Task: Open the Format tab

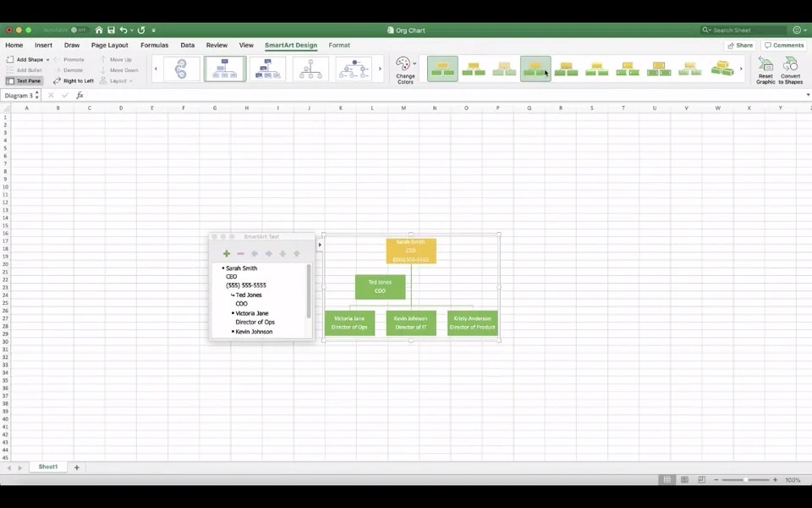Action: tap(339, 45)
